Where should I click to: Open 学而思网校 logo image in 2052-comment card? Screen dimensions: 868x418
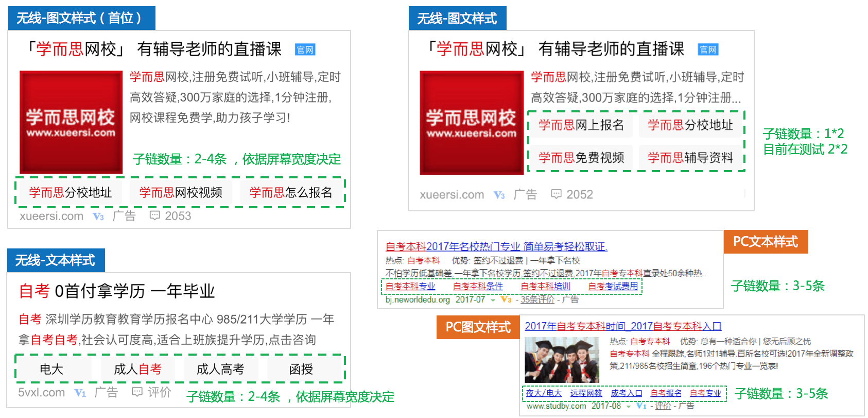pos(472,123)
